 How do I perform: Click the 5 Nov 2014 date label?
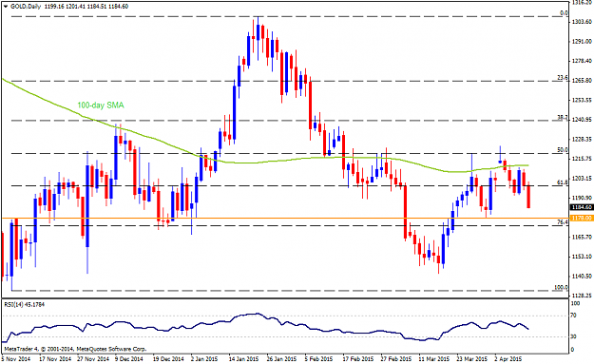[15, 358]
